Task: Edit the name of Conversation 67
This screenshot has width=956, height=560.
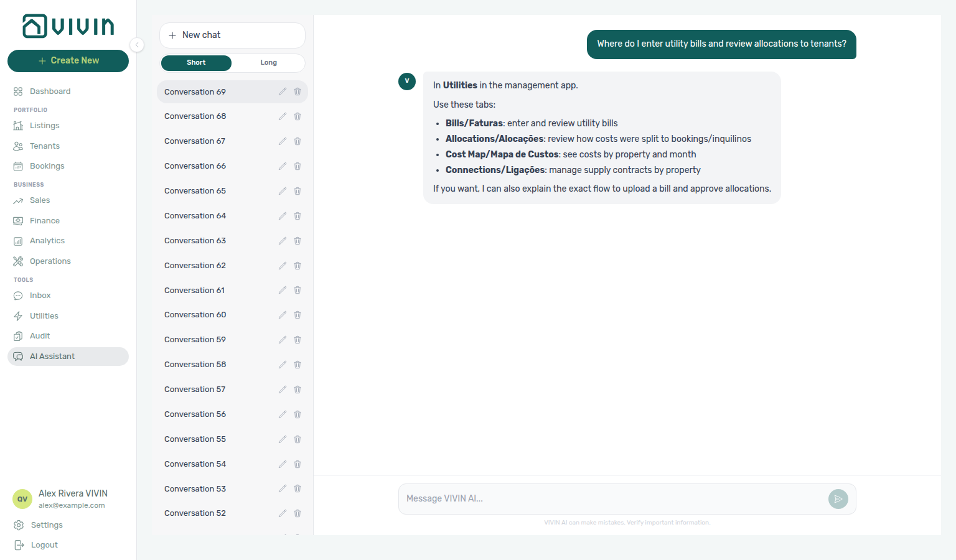Action: [283, 141]
